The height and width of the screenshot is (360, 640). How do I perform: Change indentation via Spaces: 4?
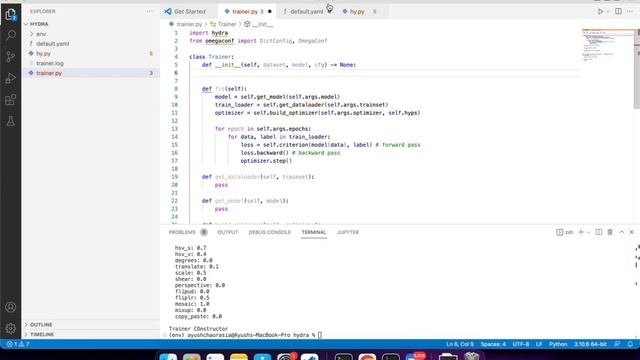tap(493, 344)
